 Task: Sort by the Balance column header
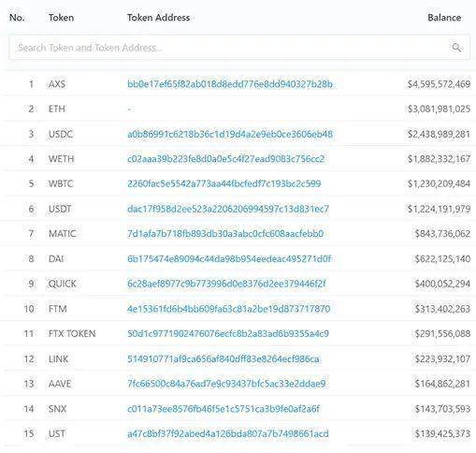[444, 18]
